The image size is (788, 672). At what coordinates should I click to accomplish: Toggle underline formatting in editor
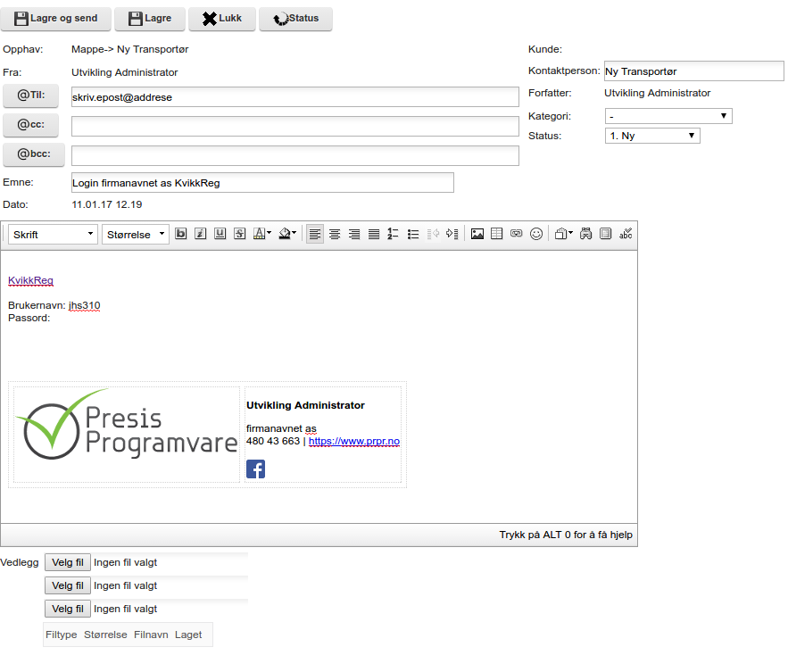pyautogui.click(x=220, y=234)
